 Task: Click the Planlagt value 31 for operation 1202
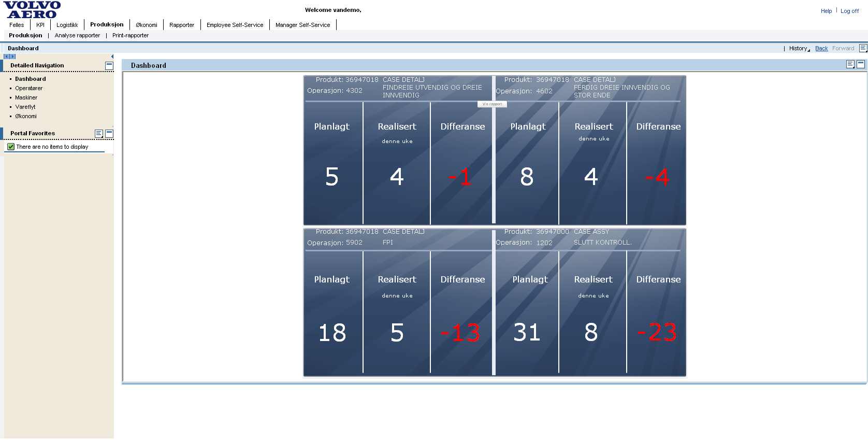(527, 332)
